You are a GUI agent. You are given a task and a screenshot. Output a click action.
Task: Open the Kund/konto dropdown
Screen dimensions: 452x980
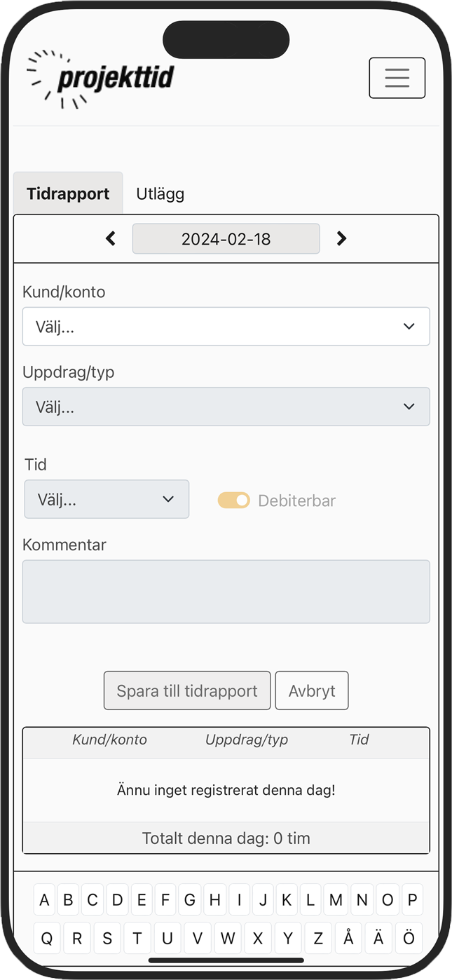[226, 327]
